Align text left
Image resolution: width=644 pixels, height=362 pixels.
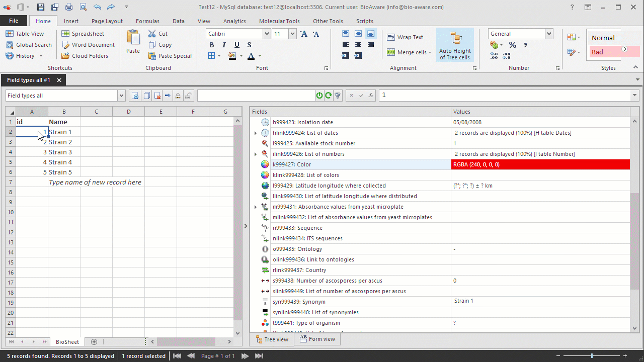coord(346,45)
